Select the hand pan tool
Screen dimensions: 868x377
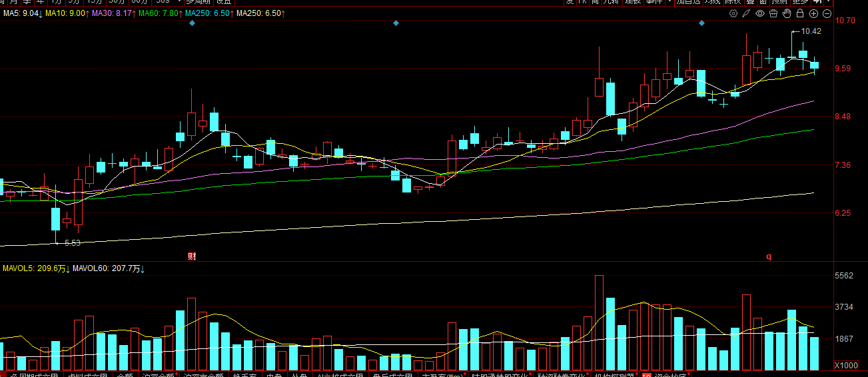[x=787, y=13]
